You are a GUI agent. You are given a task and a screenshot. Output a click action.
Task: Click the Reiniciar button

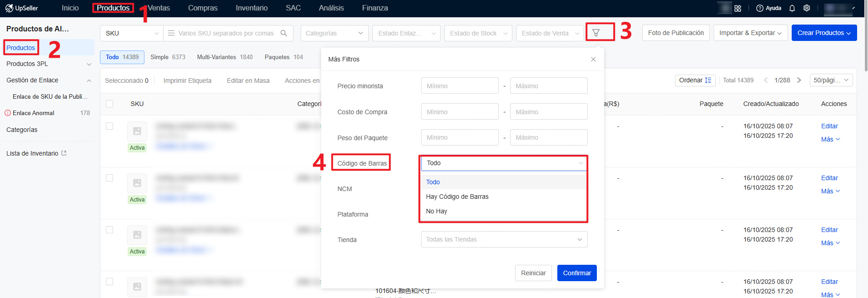(x=533, y=273)
